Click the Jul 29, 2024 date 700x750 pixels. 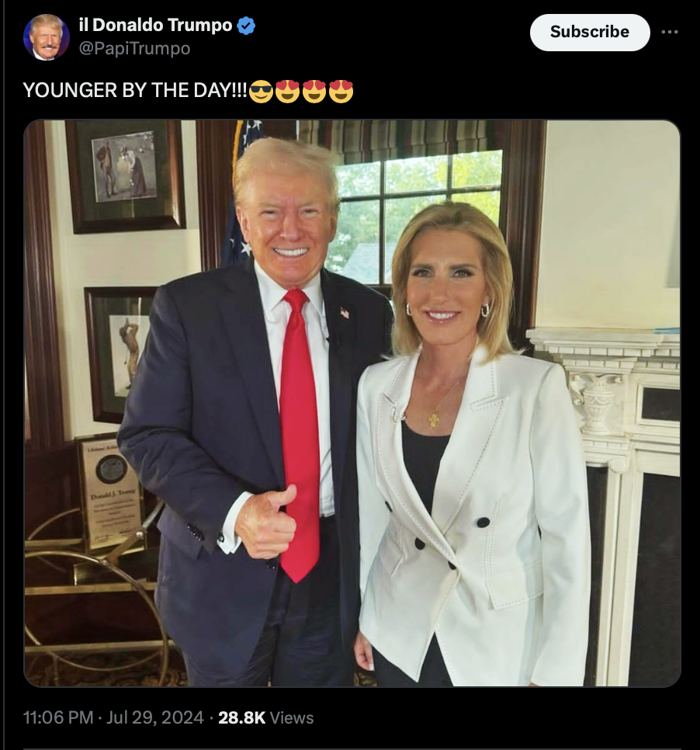click(155, 717)
